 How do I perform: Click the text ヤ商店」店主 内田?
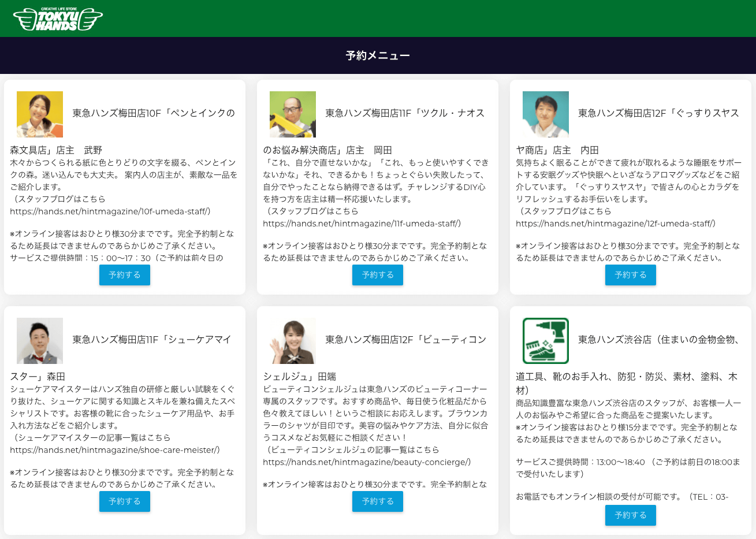(x=557, y=150)
